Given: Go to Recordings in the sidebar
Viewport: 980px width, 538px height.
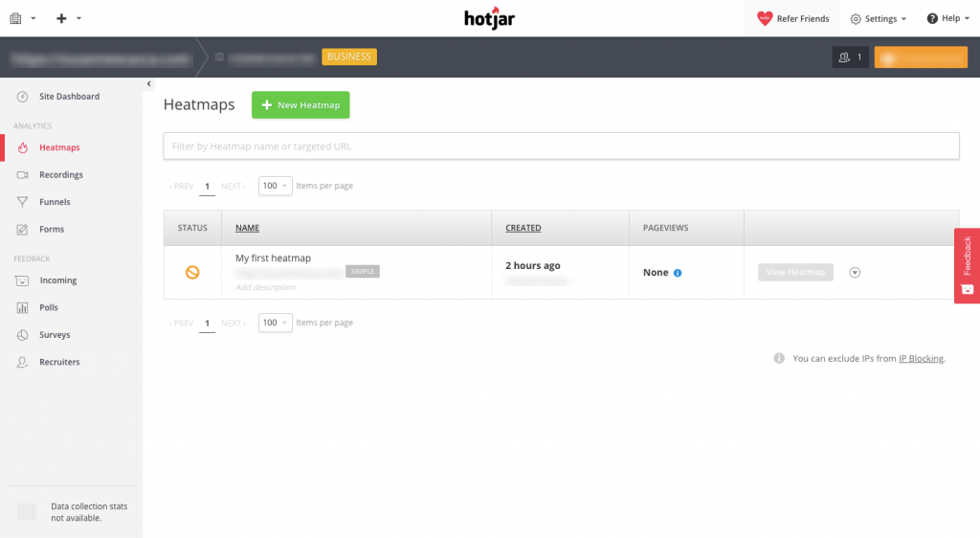Looking at the screenshot, I should click(61, 175).
